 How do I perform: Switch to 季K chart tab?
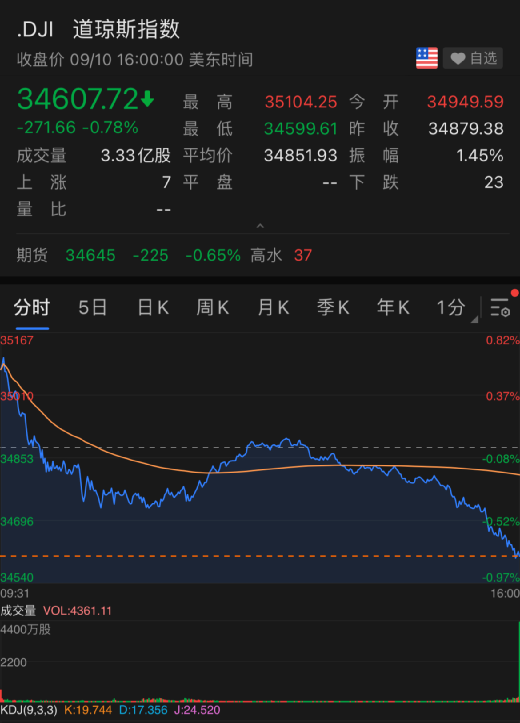(333, 308)
